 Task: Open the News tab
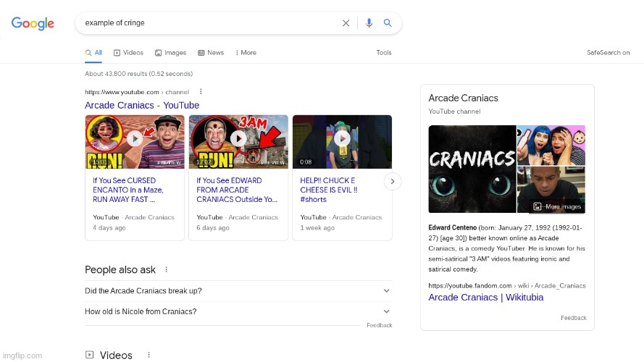(211, 53)
